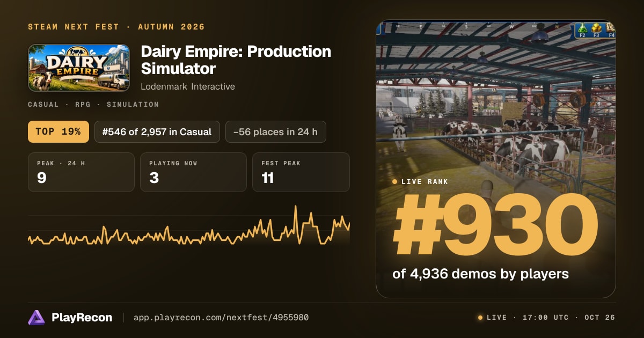This screenshot has width=644, height=338.
Task: Click the LIVE RANK label
Action: (425, 182)
